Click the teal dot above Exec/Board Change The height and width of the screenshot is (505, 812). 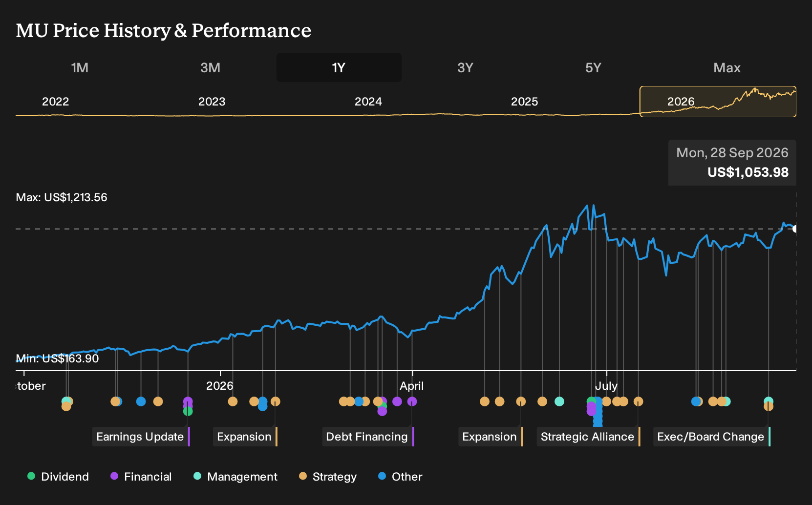(769, 401)
